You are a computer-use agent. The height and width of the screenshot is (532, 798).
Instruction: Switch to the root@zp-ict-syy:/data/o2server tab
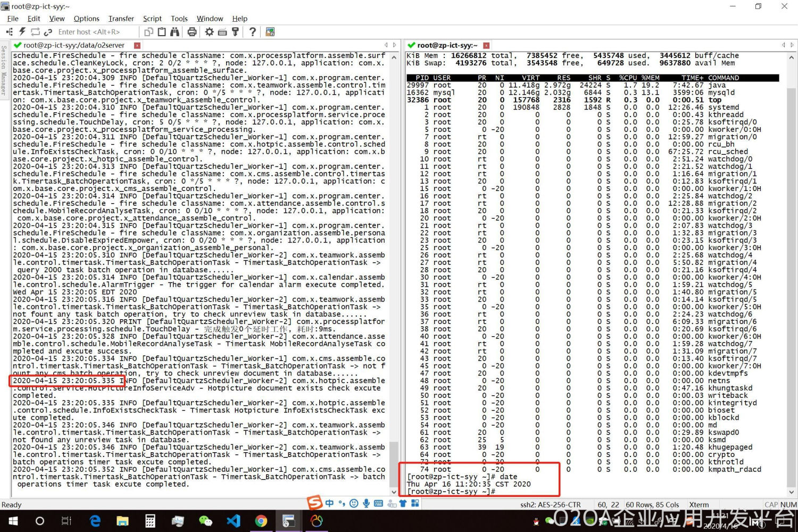[73, 45]
